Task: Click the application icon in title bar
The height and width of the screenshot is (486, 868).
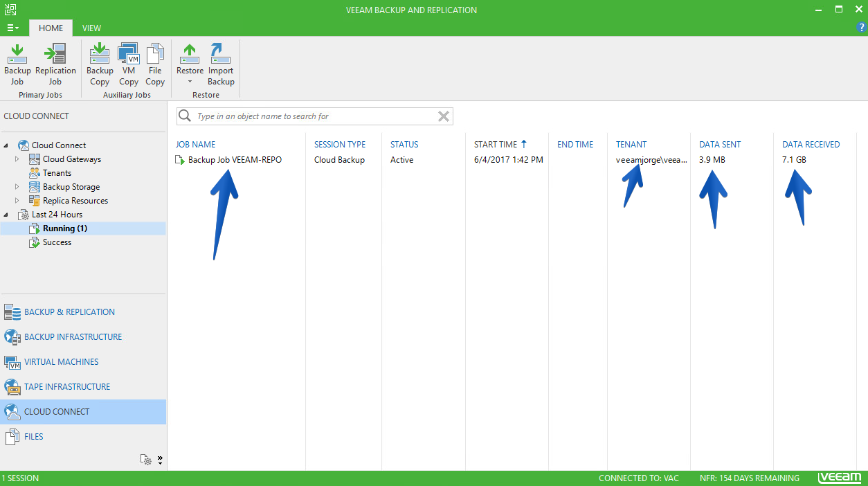Action: (x=10, y=9)
